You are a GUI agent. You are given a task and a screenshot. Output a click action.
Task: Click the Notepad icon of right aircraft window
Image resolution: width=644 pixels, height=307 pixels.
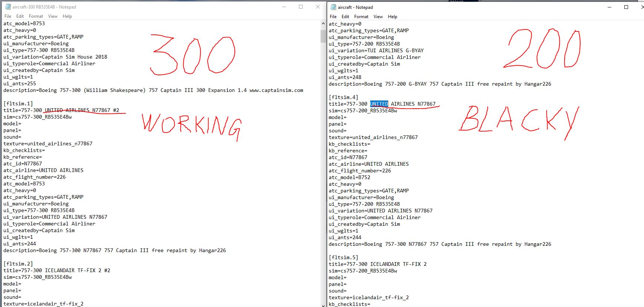[333, 7]
